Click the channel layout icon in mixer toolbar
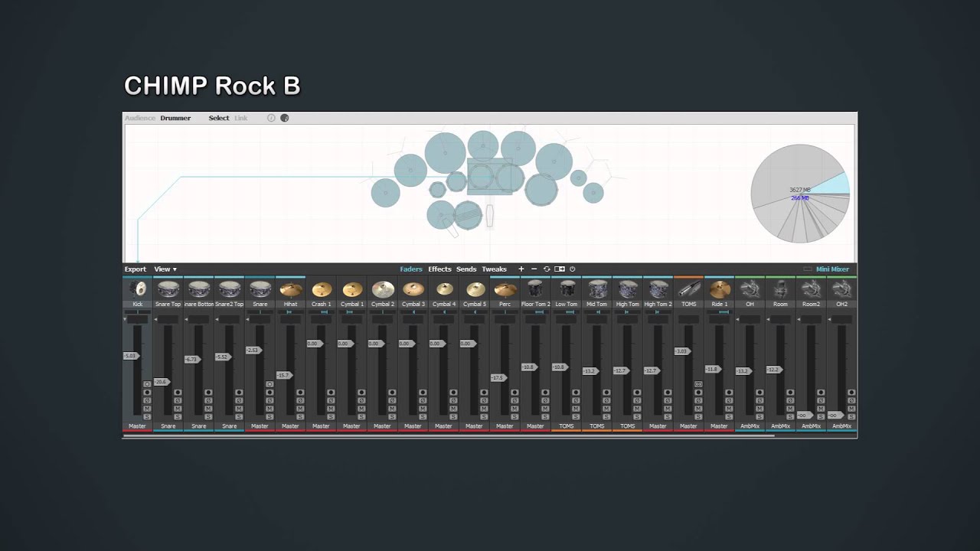Image resolution: width=980 pixels, height=551 pixels. 560,269
